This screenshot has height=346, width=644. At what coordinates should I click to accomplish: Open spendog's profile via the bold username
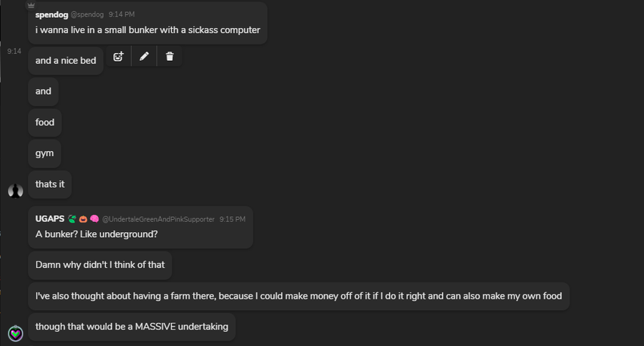[x=51, y=14]
